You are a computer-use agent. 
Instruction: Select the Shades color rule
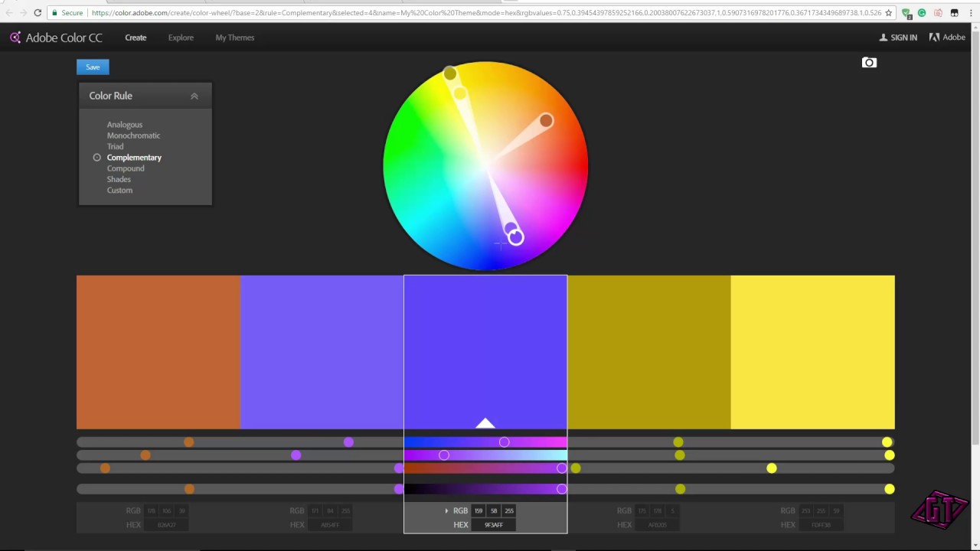click(x=119, y=179)
